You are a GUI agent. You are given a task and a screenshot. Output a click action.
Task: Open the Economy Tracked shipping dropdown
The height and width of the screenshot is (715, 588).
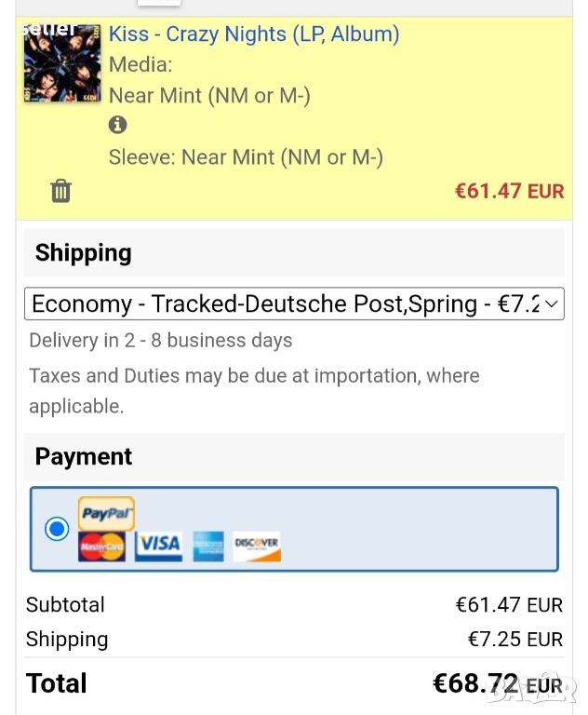[294, 304]
